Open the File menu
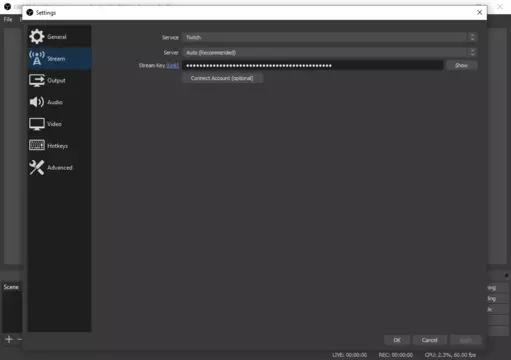Viewport: 511px width, 360px height. (x=8, y=19)
